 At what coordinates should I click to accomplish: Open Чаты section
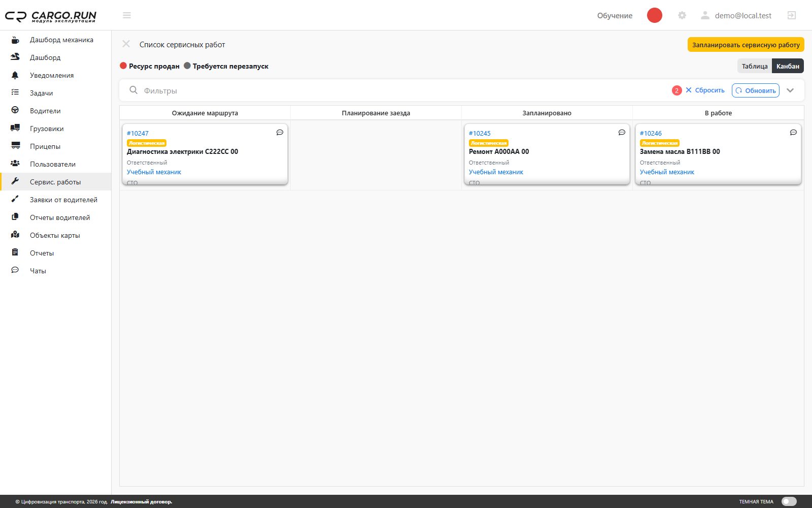(56, 271)
